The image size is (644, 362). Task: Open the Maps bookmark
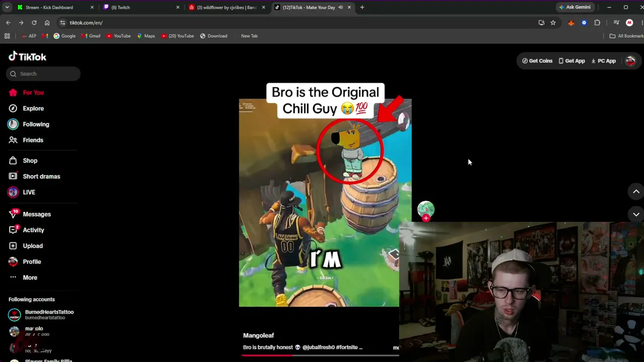(x=146, y=36)
